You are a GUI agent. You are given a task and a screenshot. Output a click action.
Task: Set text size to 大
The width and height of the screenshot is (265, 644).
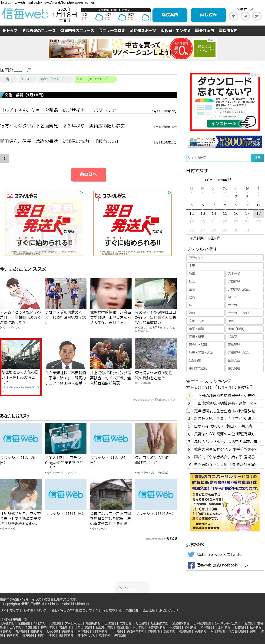point(256,16)
